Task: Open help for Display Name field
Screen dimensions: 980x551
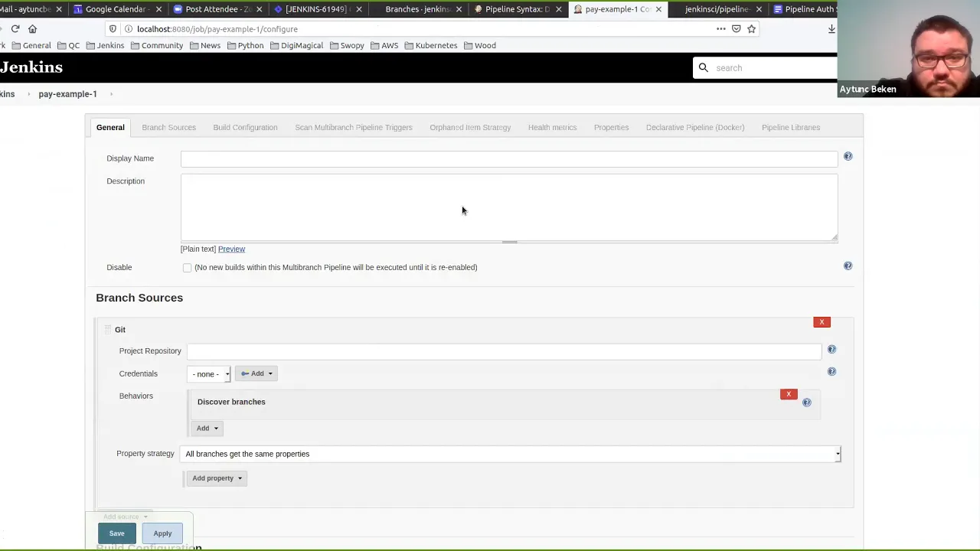Action: click(x=848, y=156)
